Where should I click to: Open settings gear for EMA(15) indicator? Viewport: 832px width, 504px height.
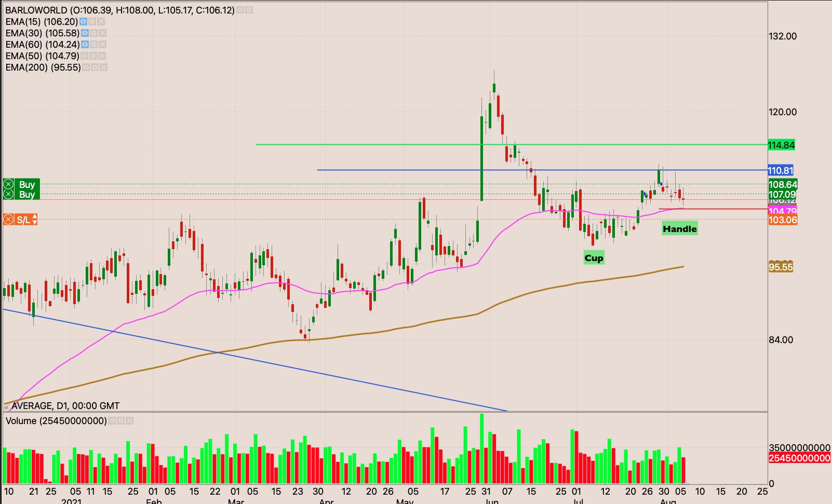click(x=92, y=22)
